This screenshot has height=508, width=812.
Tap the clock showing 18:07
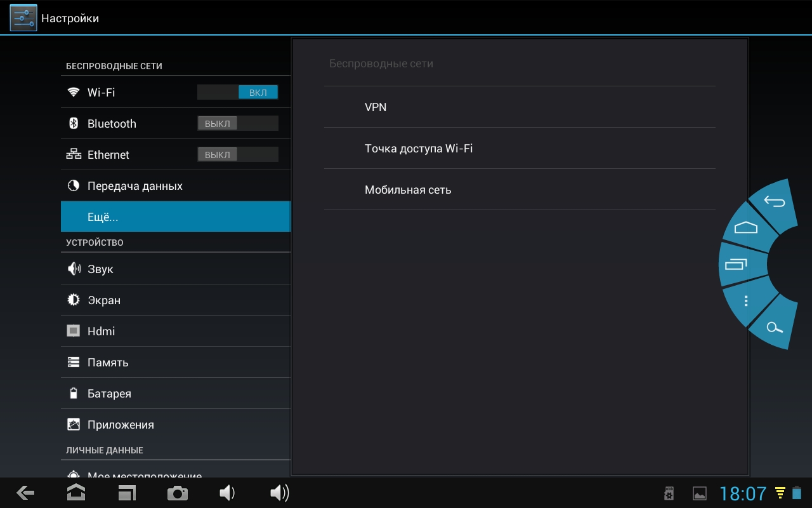742,493
